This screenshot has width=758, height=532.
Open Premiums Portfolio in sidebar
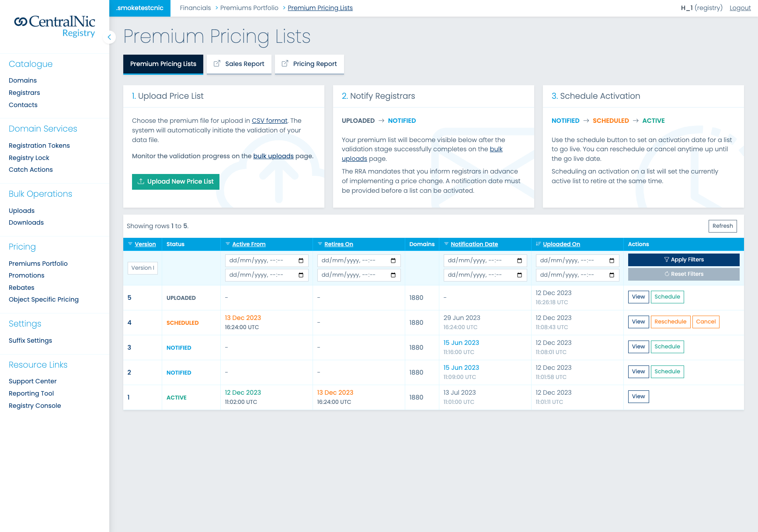point(38,264)
